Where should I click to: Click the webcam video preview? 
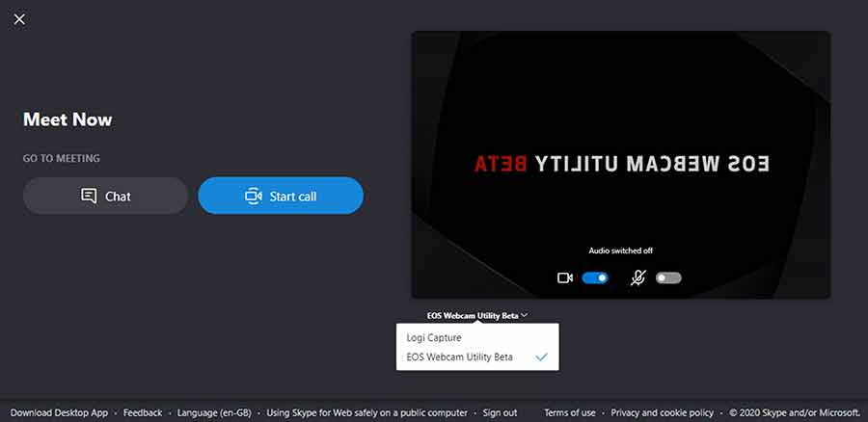pos(620,165)
